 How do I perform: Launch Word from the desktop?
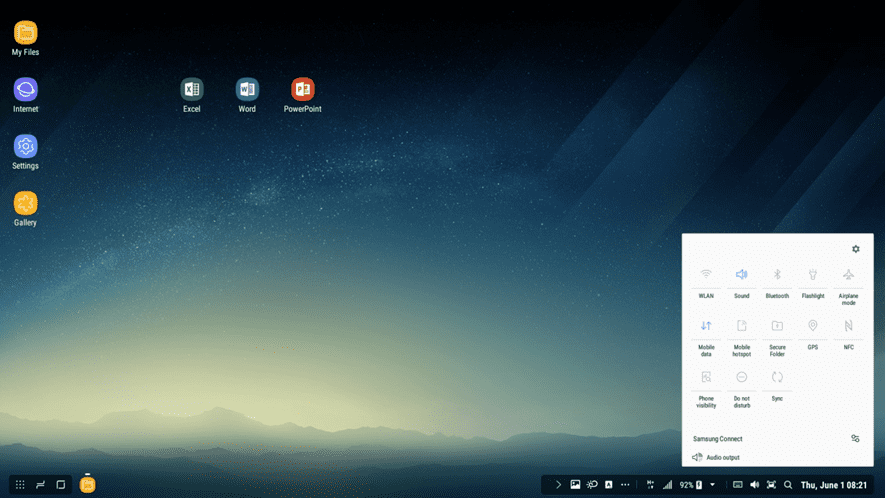(x=247, y=90)
